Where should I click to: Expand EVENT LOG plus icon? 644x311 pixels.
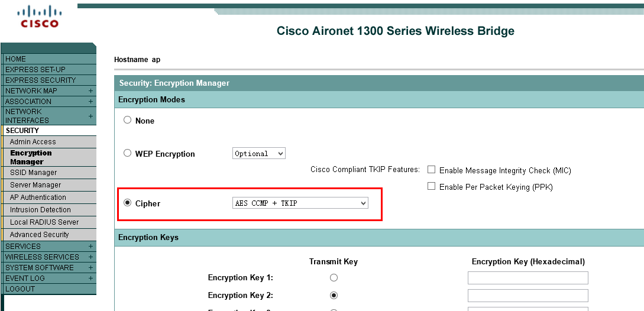pos(90,278)
